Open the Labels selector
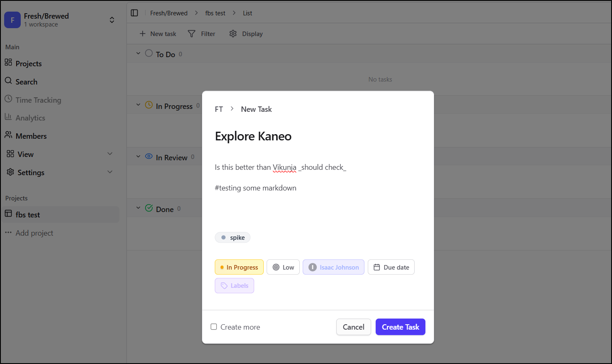Viewport: 612px width, 364px height. pos(234,286)
